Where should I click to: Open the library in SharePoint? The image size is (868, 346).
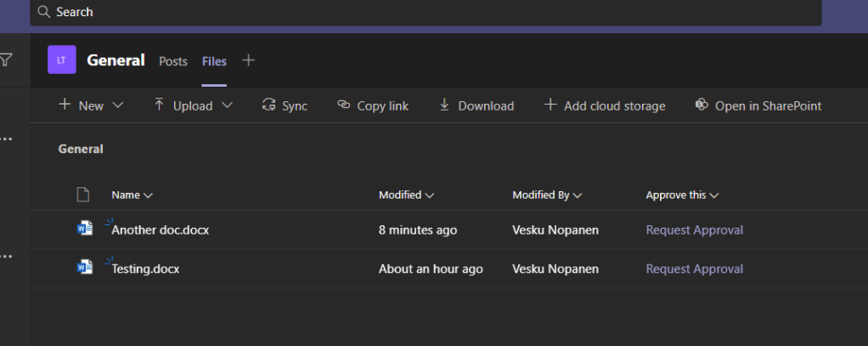click(758, 105)
